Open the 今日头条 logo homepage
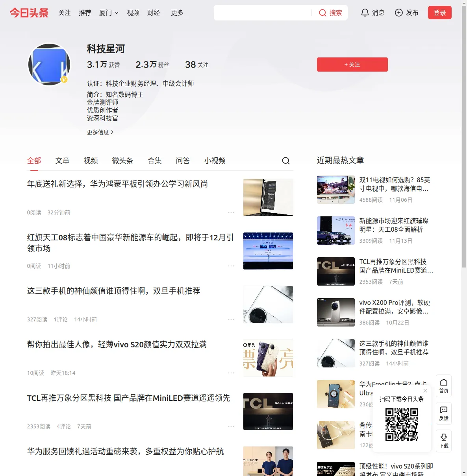This screenshot has height=476, width=467. tap(29, 13)
